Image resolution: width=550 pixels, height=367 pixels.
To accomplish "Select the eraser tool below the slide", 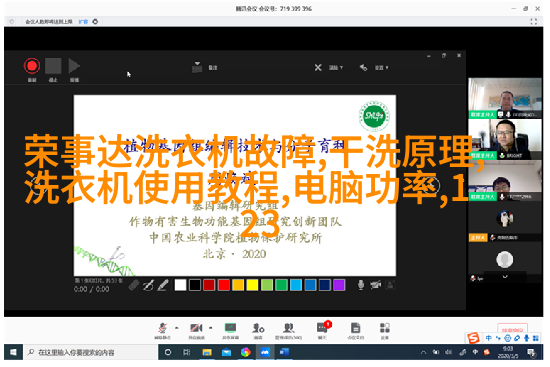I will click(x=134, y=286).
